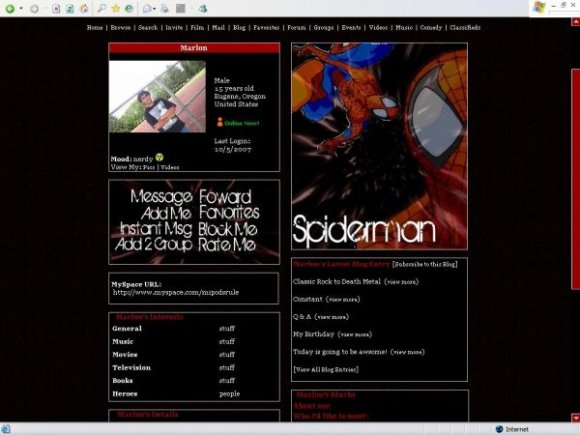Open Comedy in the navigation bar

[431, 27]
